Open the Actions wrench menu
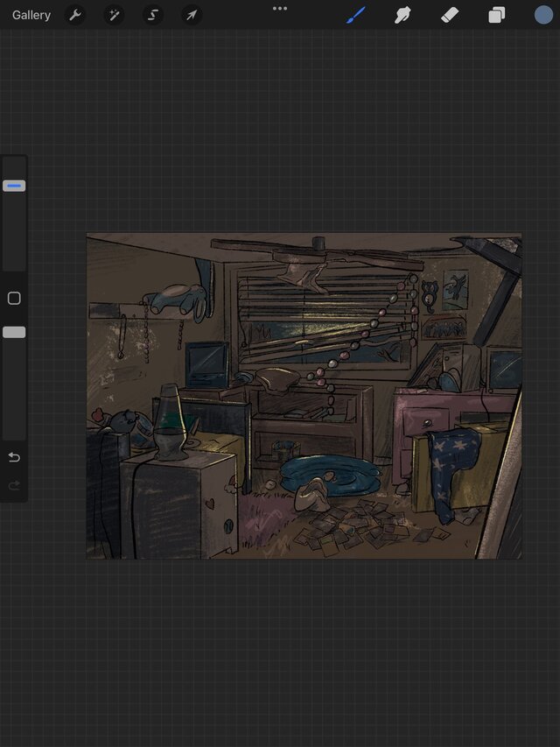Image resolution: width=560 pixels, height=747 pixels. click(x=74, y=15)
